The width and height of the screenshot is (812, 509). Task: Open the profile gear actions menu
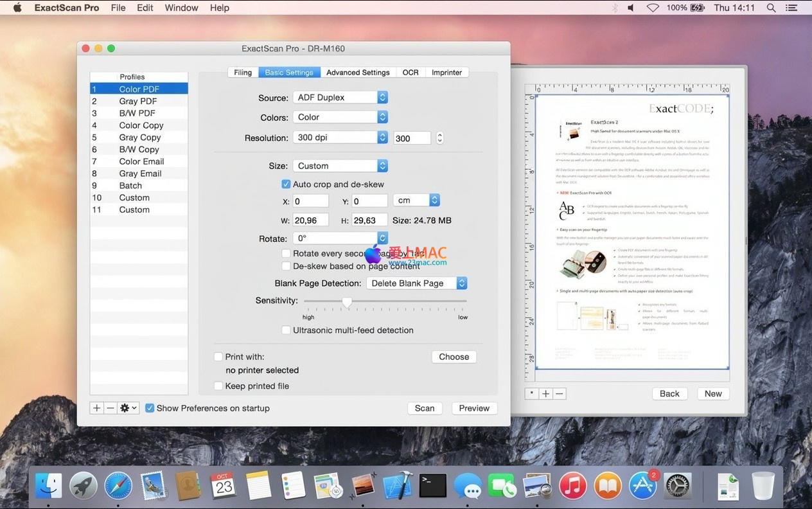point(128,408)
